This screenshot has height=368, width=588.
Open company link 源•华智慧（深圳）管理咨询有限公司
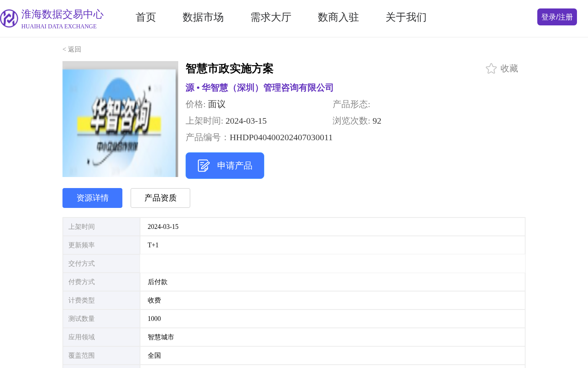point(259,88)
